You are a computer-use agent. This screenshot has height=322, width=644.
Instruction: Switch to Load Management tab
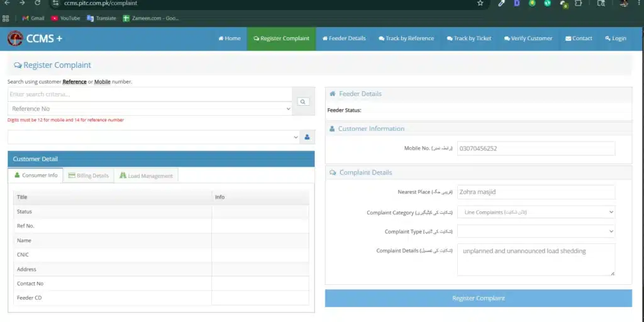pos(146,175)
